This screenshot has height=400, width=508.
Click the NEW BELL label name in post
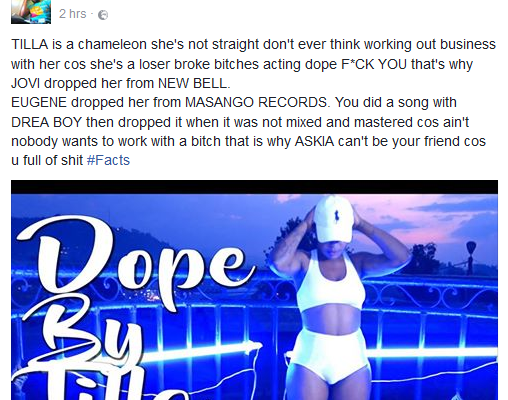click(x=193, y=83)
